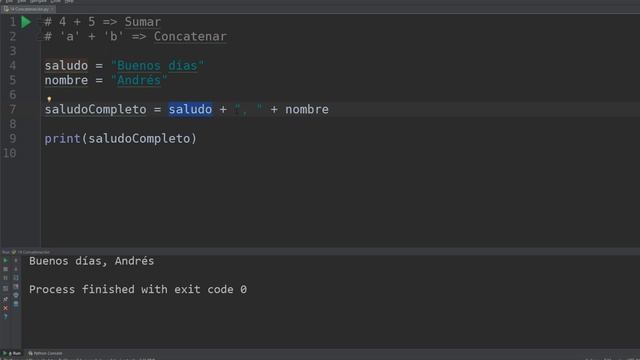Click the word nombre at end of line 7
Viewport: 640px width, 360px height.
tap(307, 109)
